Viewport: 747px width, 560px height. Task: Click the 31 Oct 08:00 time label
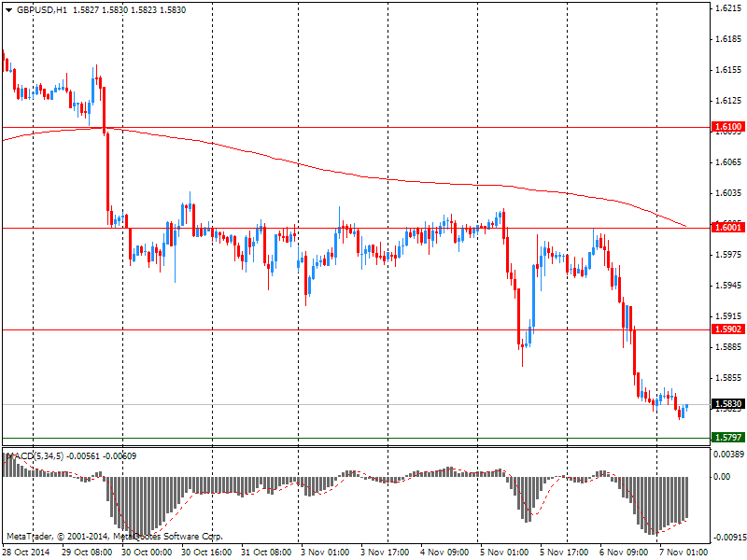tap(266, 553)
